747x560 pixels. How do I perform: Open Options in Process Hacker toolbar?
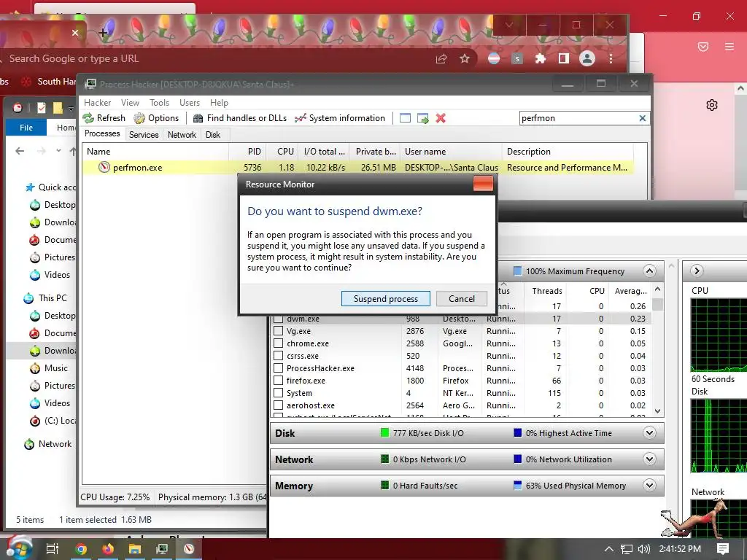click(157, 118)
